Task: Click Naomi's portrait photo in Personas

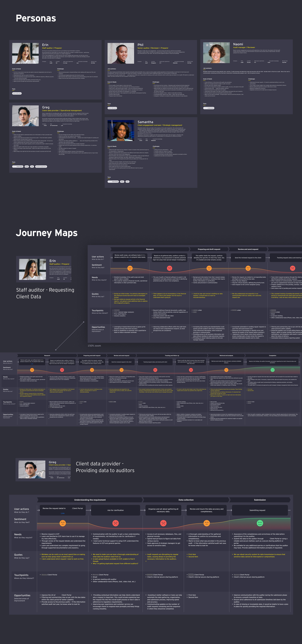Action: [x=217, y=53]
